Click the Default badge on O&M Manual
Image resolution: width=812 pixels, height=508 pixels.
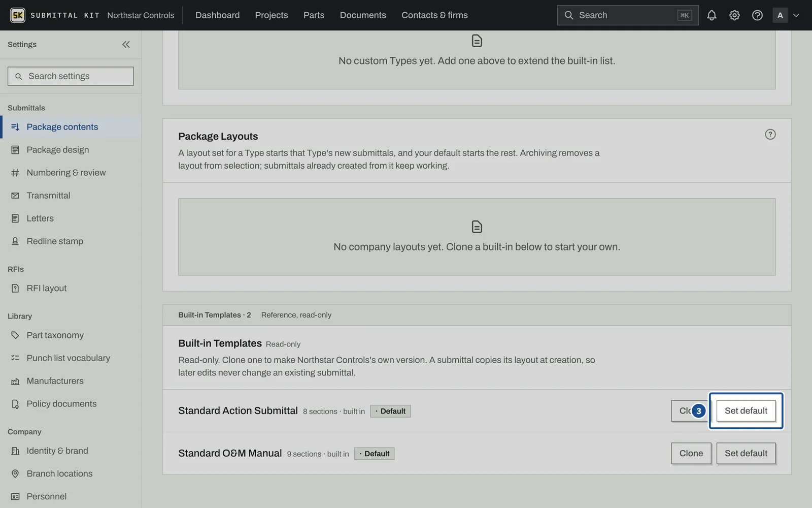tap(374, 454)
